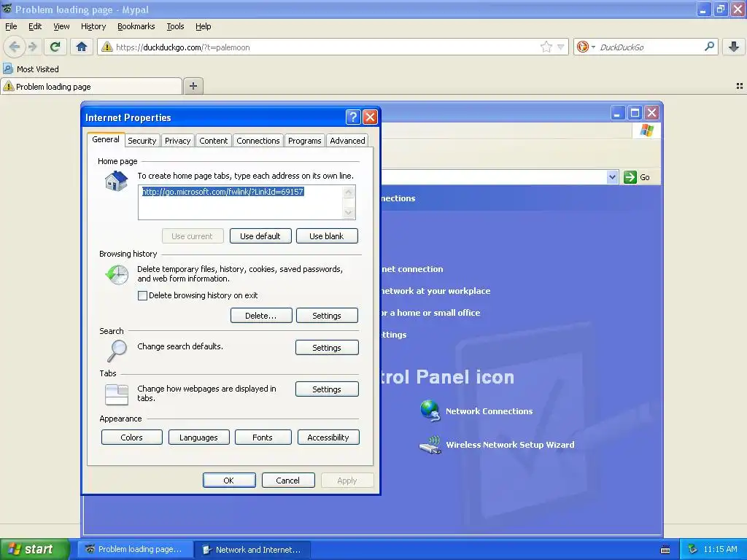
Task: Open the Edit menu
Action: [x=35, y=26]
